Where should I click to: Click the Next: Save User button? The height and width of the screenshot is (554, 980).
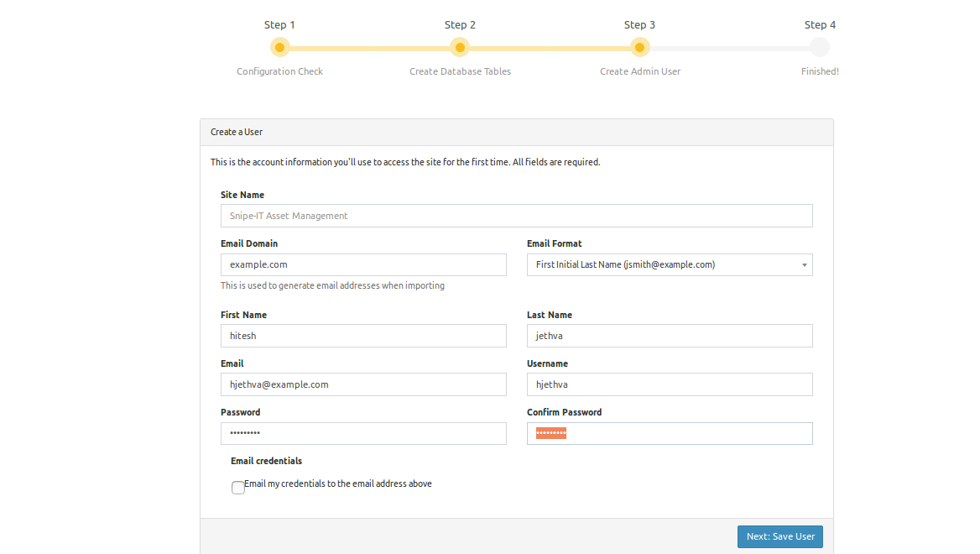coord(780,536)
